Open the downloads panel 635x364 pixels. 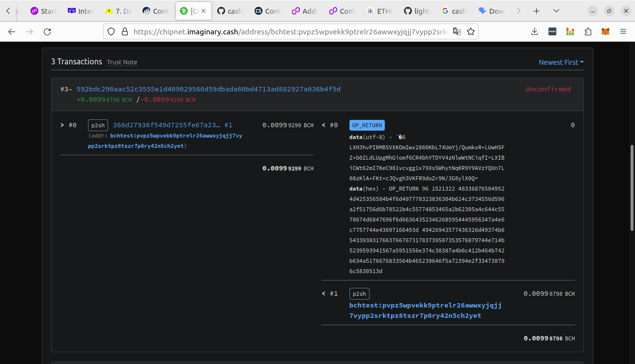coord(535,31)
